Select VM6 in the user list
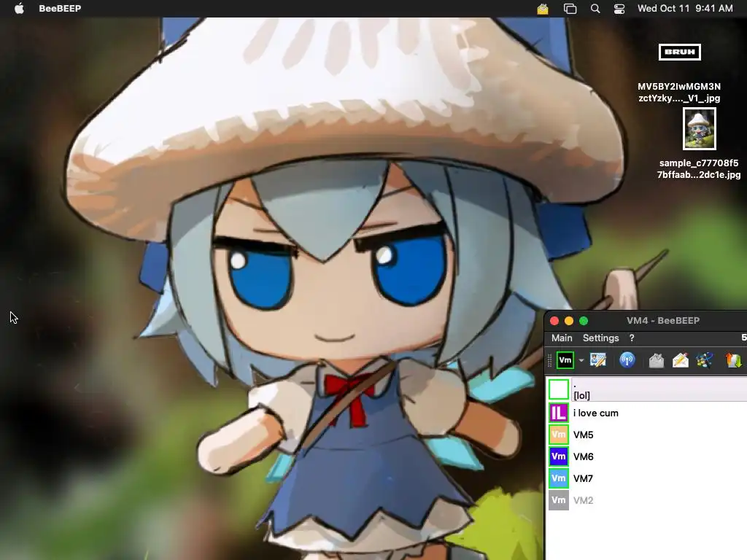This screenshot has width=747, height=560. (x=646, y=456)
